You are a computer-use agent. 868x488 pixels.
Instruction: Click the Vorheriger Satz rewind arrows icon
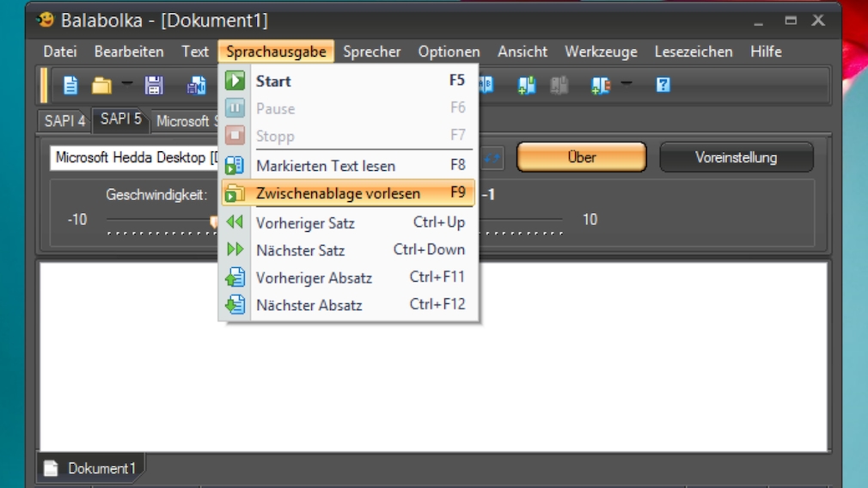coord(235,223)
